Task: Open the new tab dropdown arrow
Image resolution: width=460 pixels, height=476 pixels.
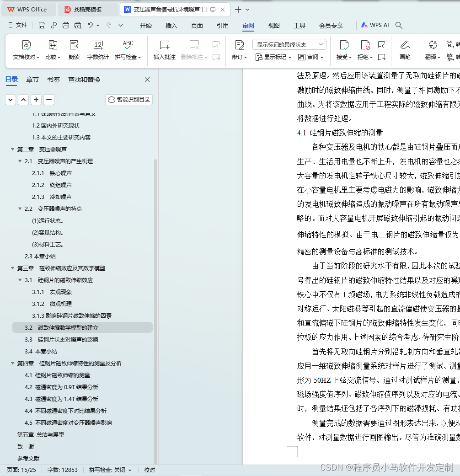Action: pos(247,10)
